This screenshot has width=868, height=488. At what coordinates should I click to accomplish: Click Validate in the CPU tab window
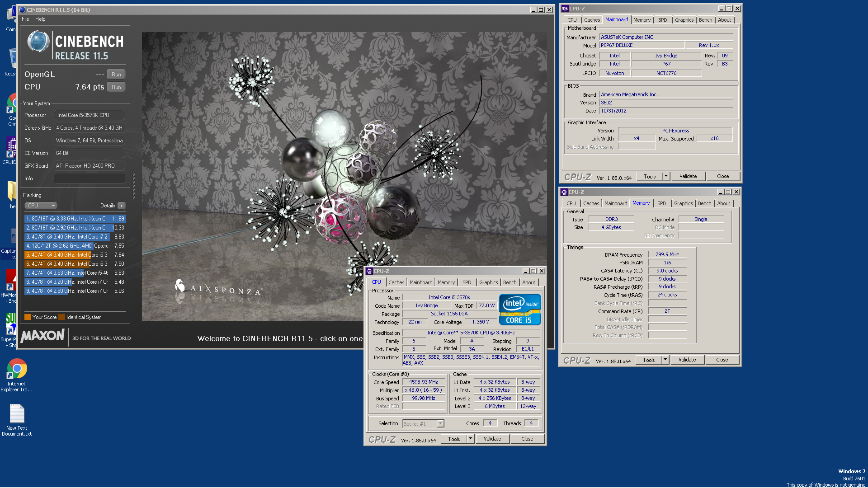tap(492, 439)
